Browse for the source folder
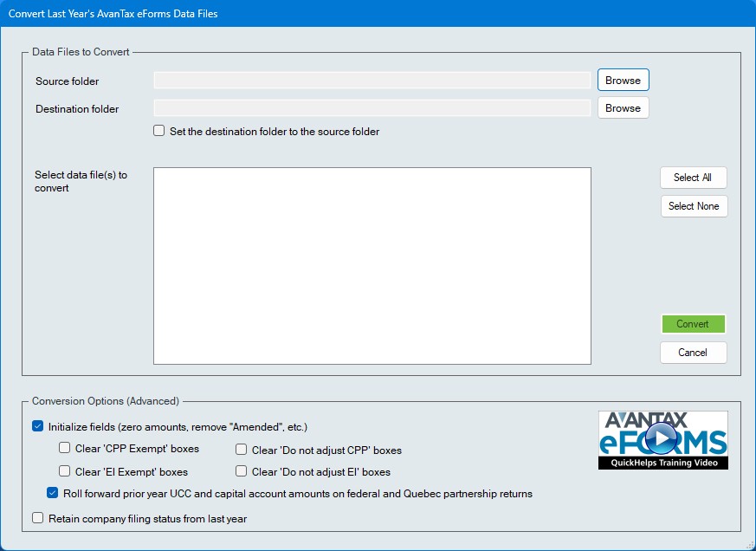756x551 pixels. [623, 81]
